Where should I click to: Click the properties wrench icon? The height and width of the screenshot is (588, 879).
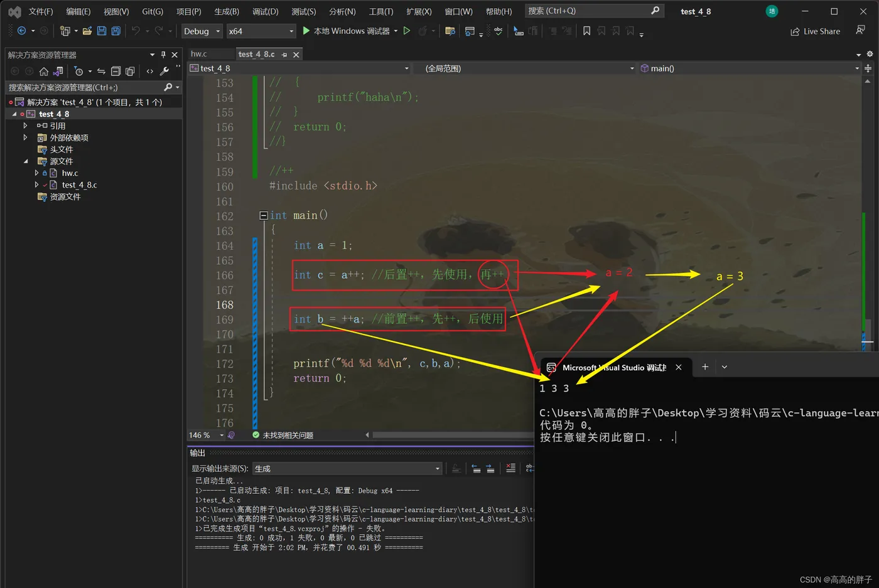164,71
